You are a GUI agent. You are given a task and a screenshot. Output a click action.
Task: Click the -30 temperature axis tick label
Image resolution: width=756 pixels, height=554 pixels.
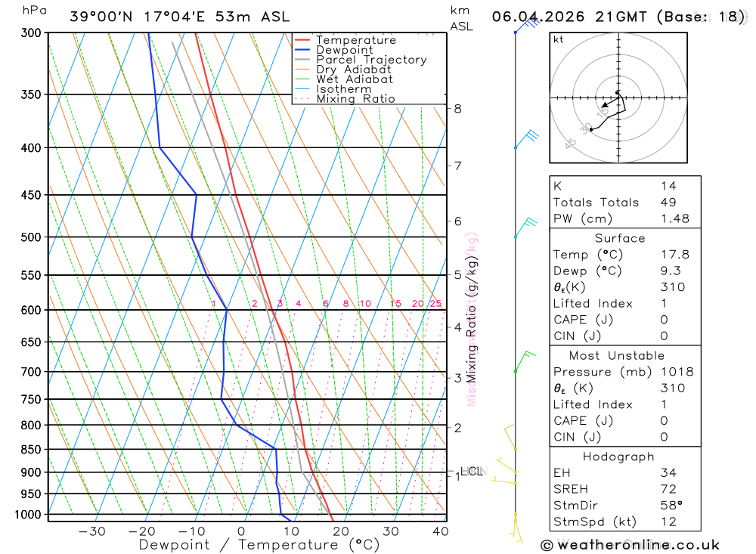click(x=92, y=531)
